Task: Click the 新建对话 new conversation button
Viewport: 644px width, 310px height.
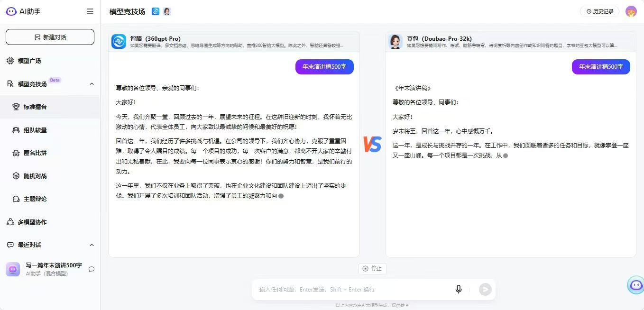Action: (x=49, y=36)
